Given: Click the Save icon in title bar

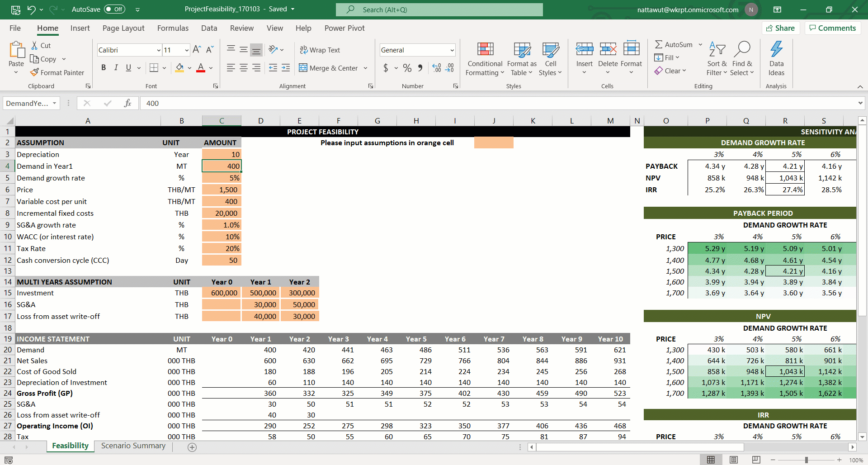Looking at the screenshot, I should click(x=16, y=9).
